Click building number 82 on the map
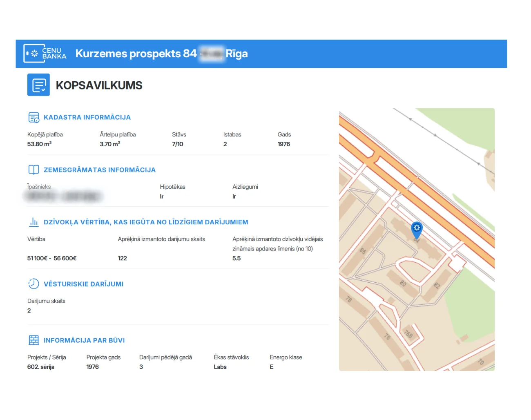The height and width of the screenshot is (420, 531). click(x=437, y=285)
